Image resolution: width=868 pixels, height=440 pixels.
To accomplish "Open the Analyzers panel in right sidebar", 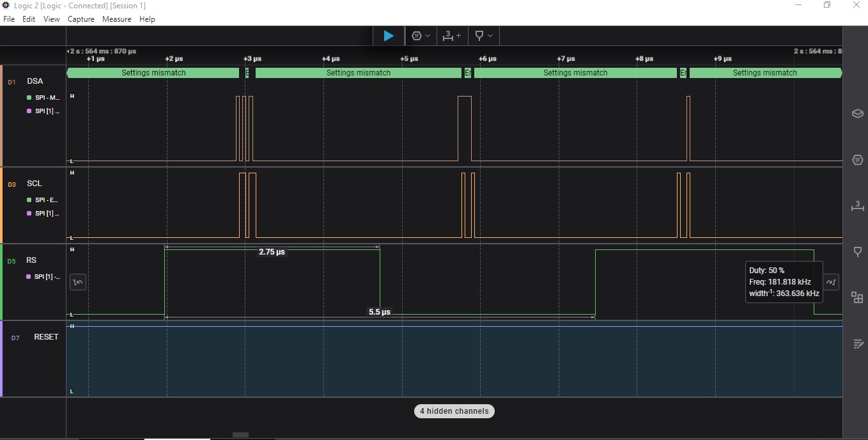I will pos(857,160).
